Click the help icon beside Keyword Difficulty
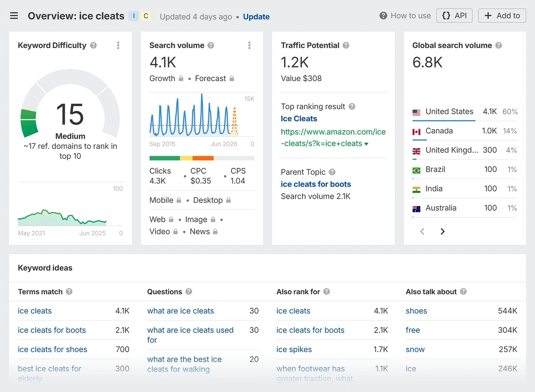535x392 pixels. point(93,45)
